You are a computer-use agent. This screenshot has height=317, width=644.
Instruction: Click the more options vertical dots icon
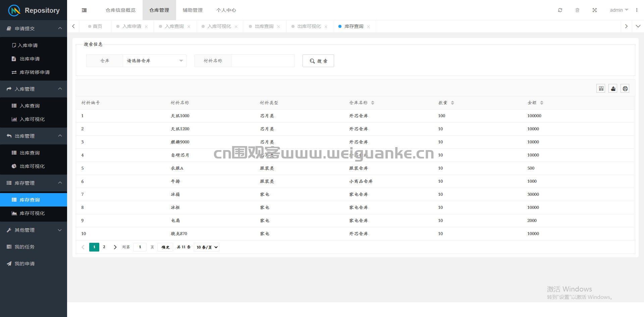[x=637, y=10]
